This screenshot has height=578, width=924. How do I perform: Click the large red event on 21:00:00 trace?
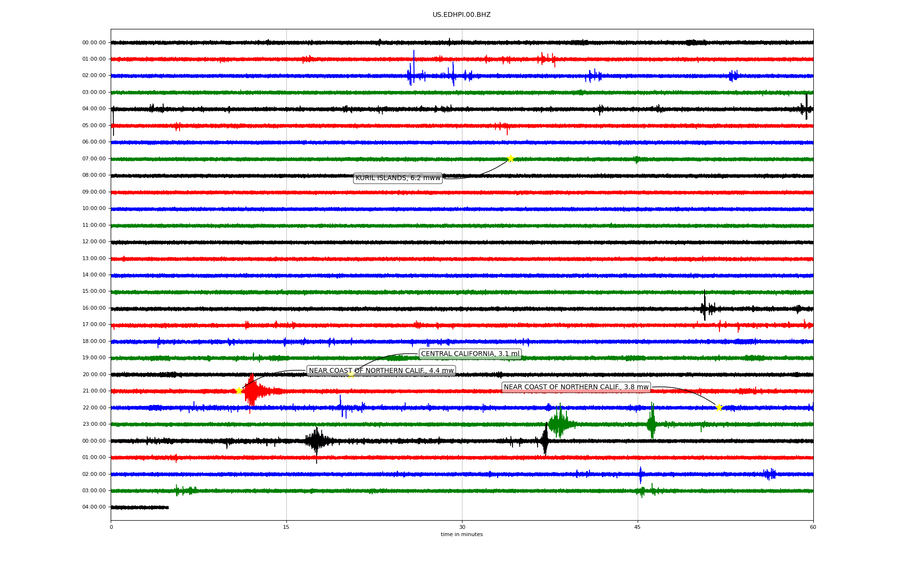(x=252, y=391)
